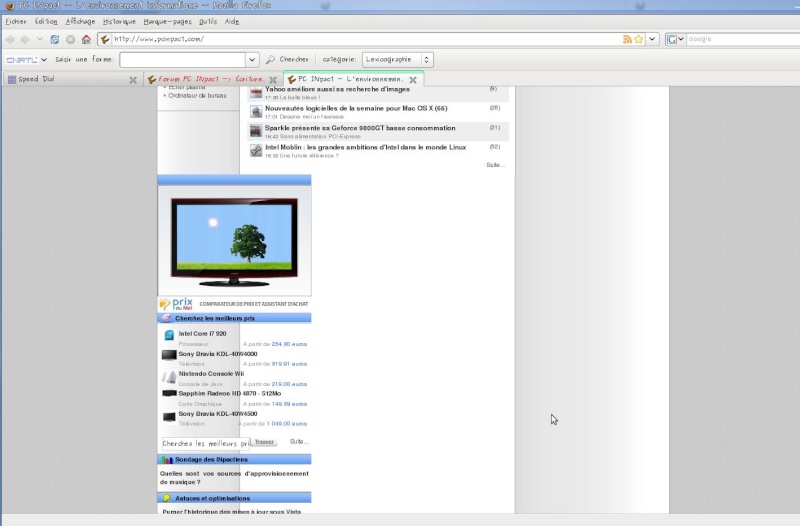The height and width of the screenshot is (526, 800).
Task: Click the 'Suite...' link beside Trouvez
Action: pos(299,442)
